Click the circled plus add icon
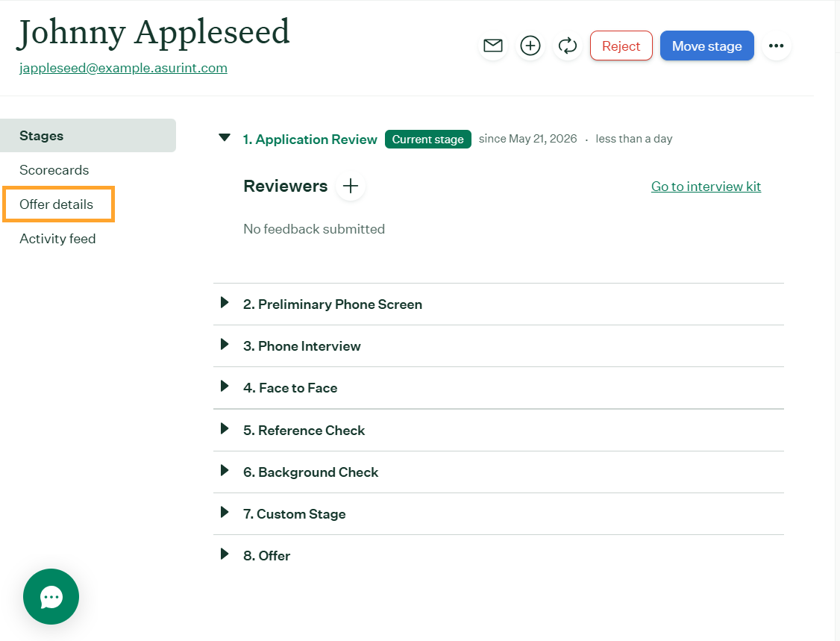Viewport: 840px width, 641px height. pyautogui.click(x=530, y=46)
